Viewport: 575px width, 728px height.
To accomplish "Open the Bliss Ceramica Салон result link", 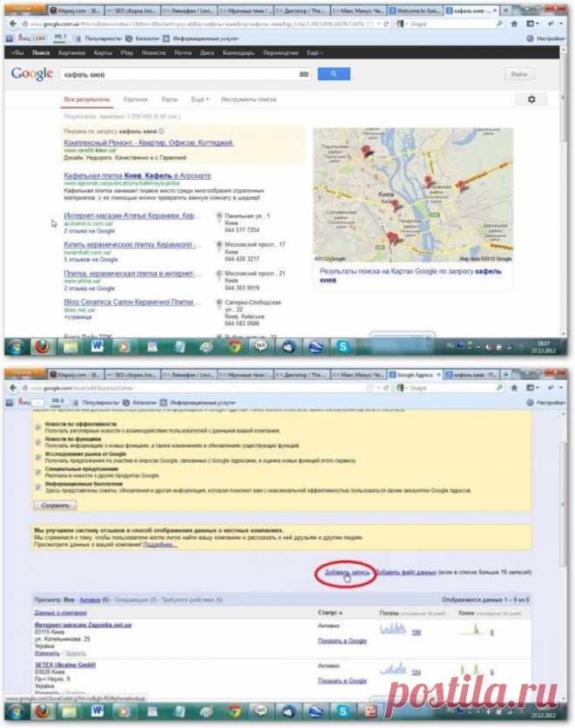I will pos(129,302).
